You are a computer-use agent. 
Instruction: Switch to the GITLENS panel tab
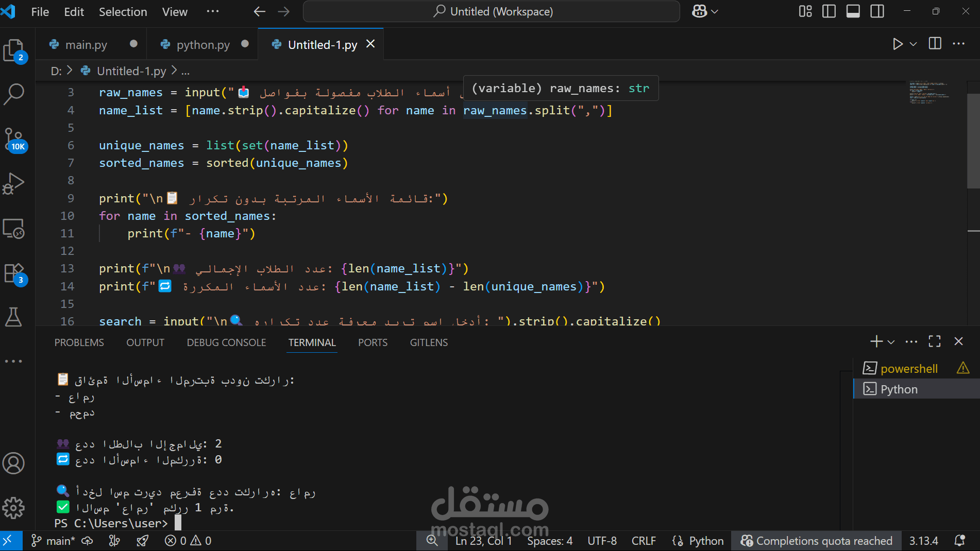pyautogui.click(x=429, y=342)
